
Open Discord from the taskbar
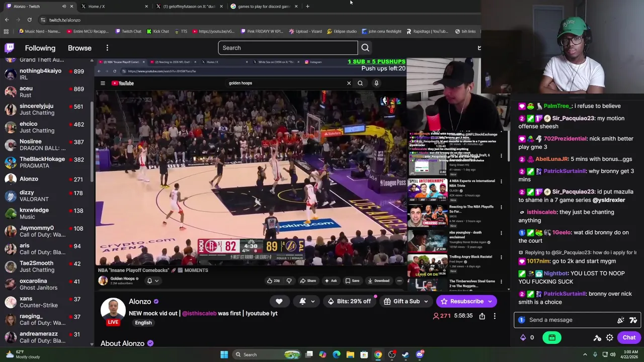coord(420,354)
